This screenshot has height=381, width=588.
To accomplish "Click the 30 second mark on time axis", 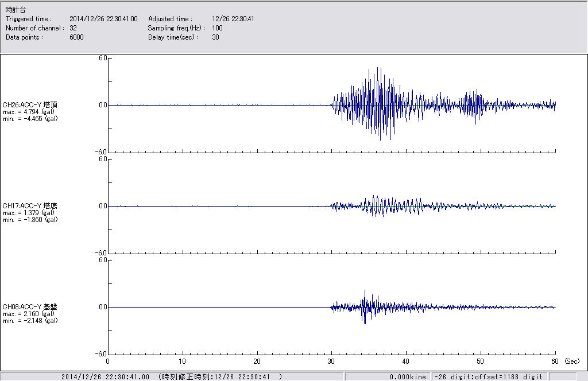I will click(x=331, y=361).
